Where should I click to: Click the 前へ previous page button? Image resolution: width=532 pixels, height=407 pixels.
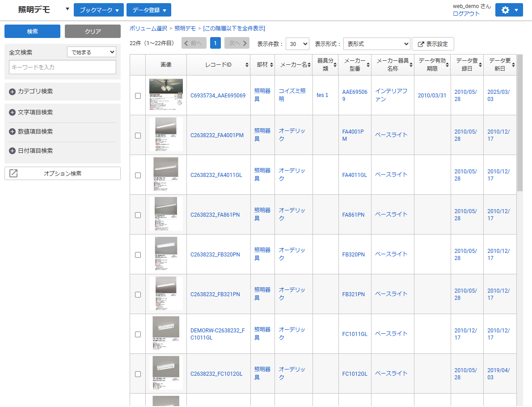194,43
